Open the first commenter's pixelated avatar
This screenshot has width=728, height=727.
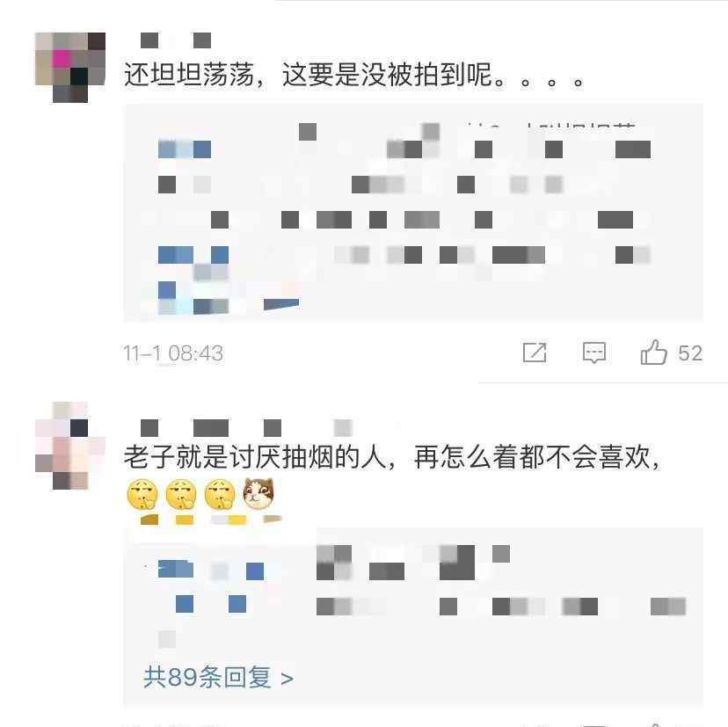[x=70, y=68]
